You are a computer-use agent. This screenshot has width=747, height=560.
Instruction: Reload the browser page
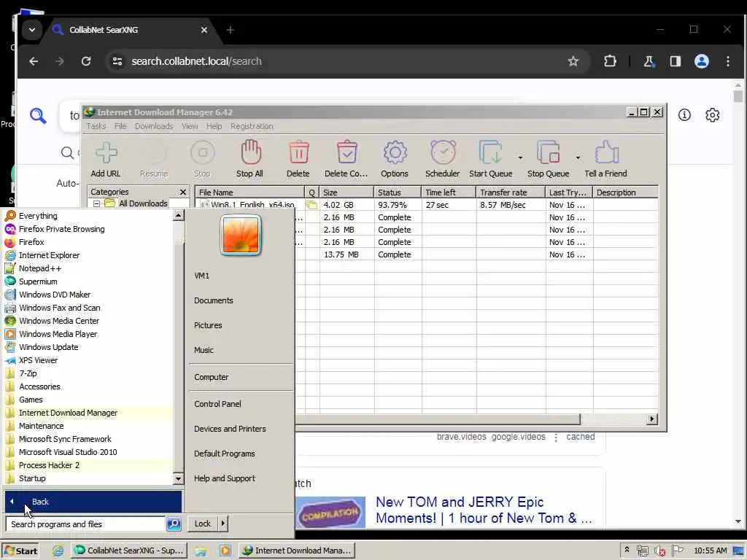(86, 61)
